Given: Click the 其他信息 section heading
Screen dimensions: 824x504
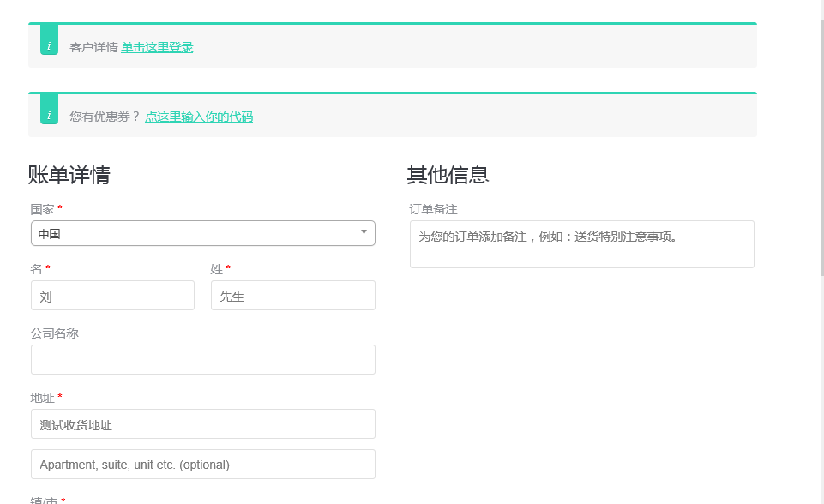Looking at the screenshot, I should 448,176.
